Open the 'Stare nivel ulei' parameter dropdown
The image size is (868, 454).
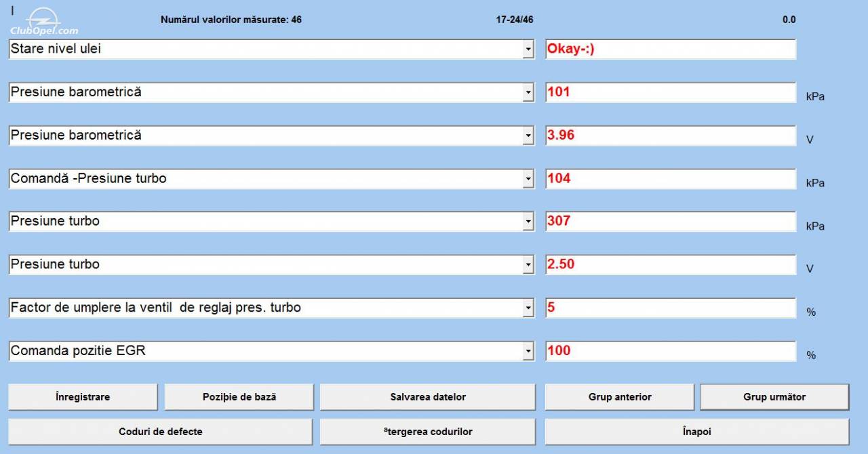tap(528, 49)
